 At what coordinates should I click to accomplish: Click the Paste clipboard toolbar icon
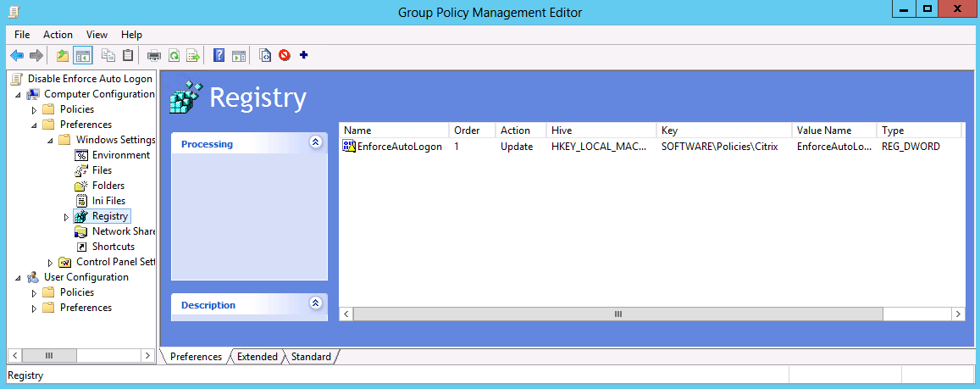coord(128,56)
